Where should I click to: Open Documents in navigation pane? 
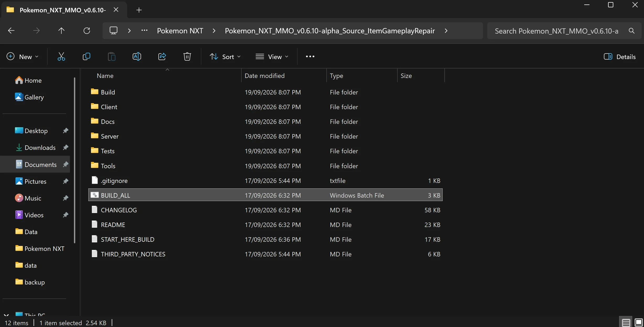tap(36, 165)
